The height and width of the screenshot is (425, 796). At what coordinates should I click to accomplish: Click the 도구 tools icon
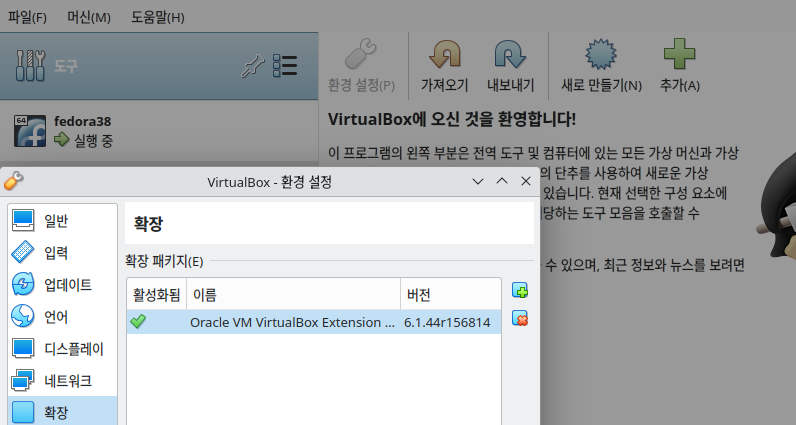click(30, 66)
